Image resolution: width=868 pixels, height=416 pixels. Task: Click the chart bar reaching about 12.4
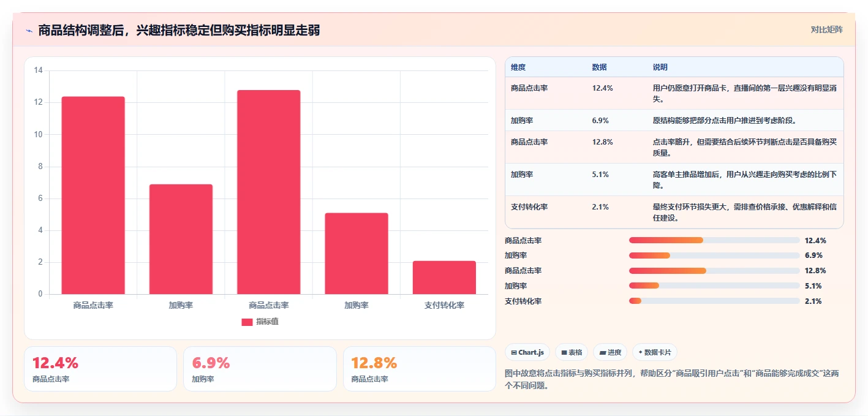pos(93,195)
